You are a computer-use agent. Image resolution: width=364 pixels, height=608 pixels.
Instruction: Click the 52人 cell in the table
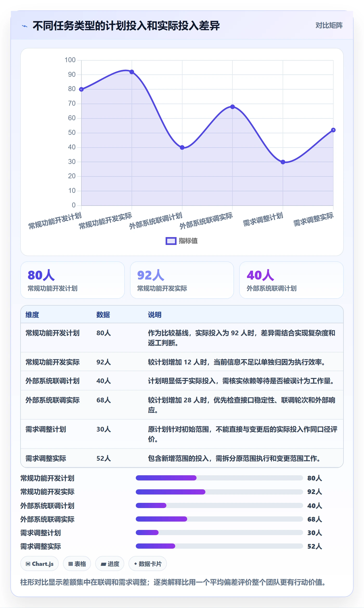pyautogui.click(x=104, y=458)
